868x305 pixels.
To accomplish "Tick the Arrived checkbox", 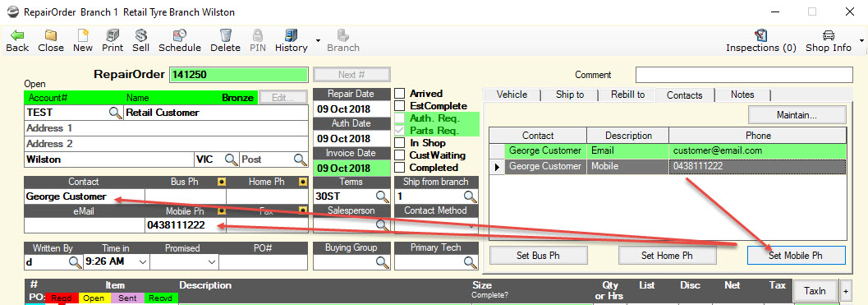I will (400, 93).
